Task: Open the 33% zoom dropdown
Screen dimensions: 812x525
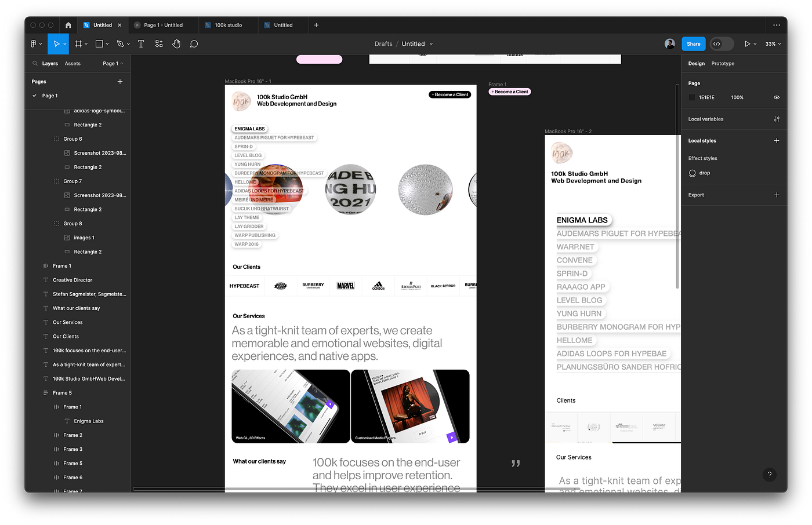Action: click(773, 43)
